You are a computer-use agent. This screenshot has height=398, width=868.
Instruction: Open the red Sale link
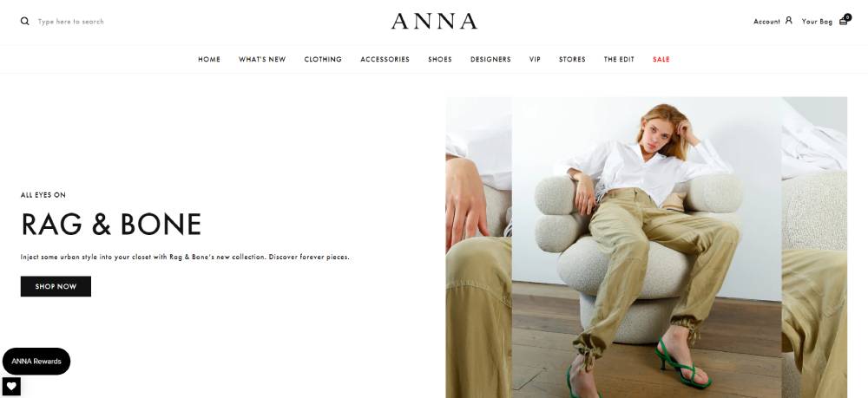tap(661, 59)
